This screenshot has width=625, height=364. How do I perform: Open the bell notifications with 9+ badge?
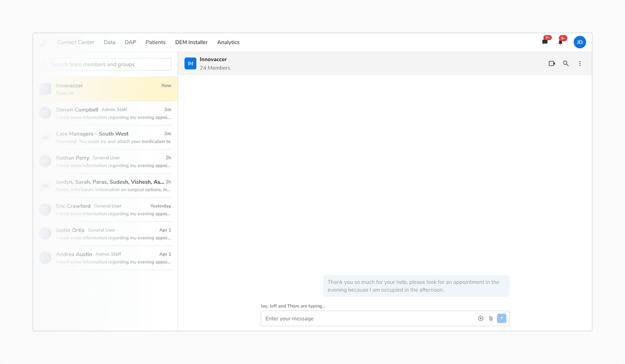tap(561, 41)
